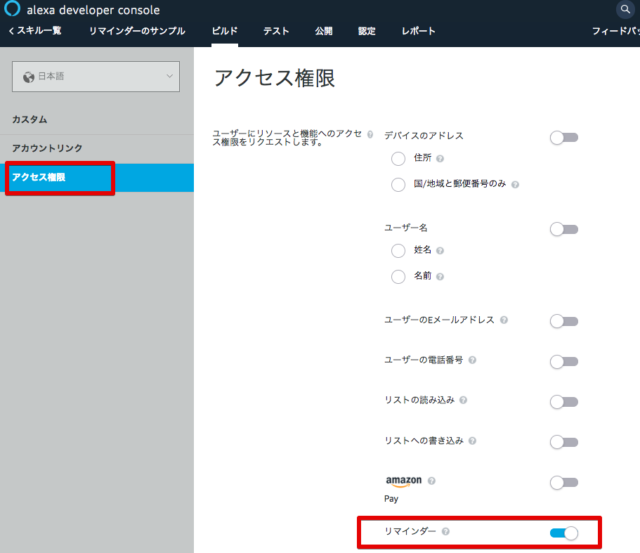
Task: Click リストへの書き込み label
Action: coord(424,441)
